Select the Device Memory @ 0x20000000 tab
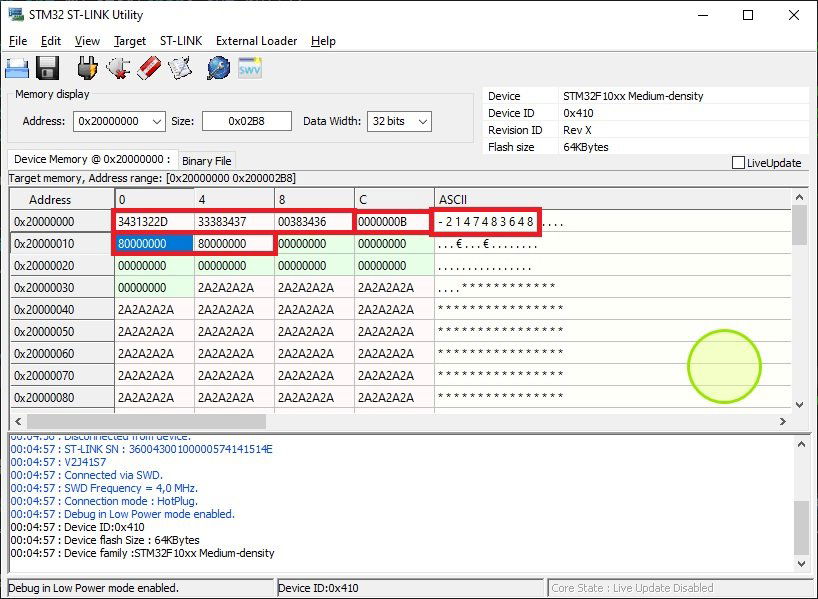The height and width of the screenshot is (599, 818). [x=92, y=159]
